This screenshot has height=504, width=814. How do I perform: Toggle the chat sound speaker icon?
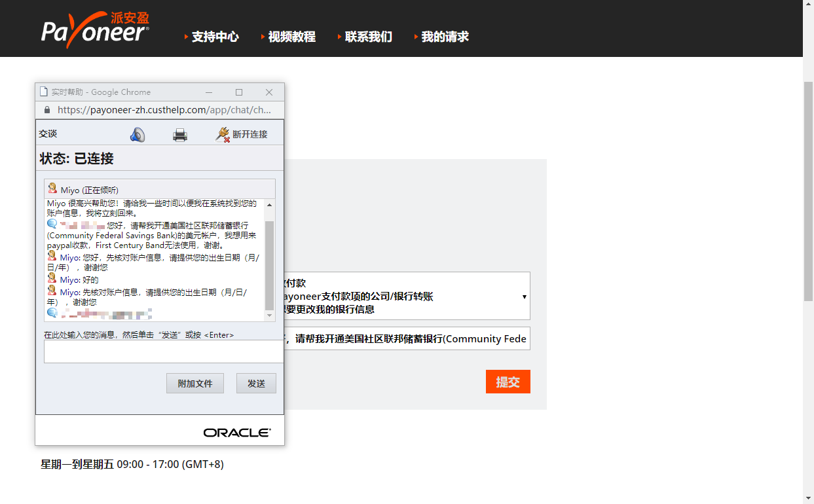tap(138, 135)
